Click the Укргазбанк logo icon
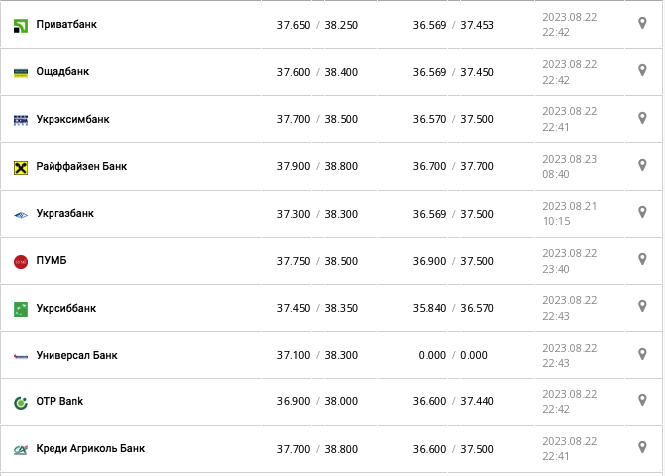Viewport: 665px width, 476px height. click(x=20, y=214)
